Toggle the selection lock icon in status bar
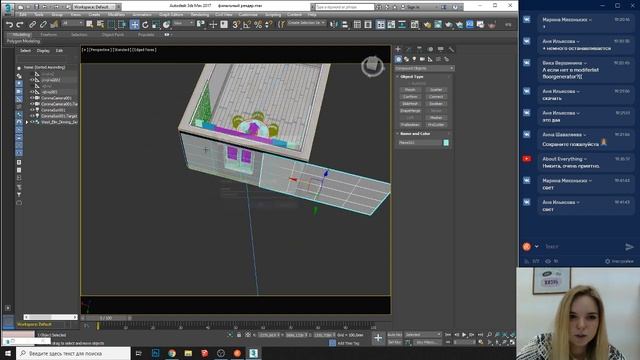640x360 pixels. click(x=239, y=335)
